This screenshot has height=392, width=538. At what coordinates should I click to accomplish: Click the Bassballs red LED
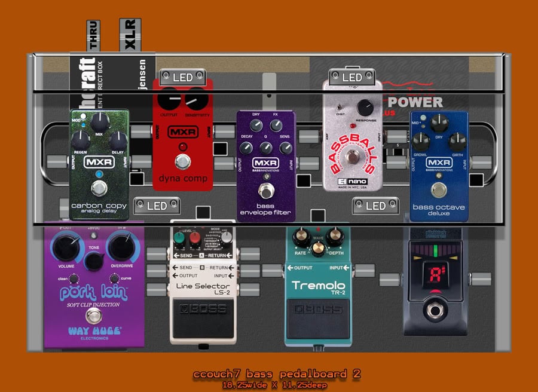[352, 126]
